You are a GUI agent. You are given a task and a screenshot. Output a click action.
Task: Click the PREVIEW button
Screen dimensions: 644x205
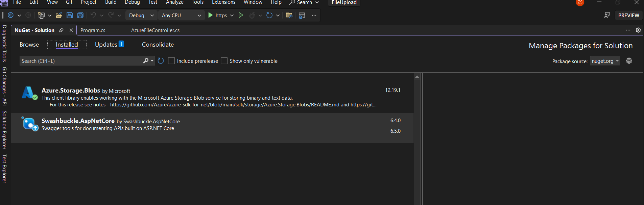(628, 15)
